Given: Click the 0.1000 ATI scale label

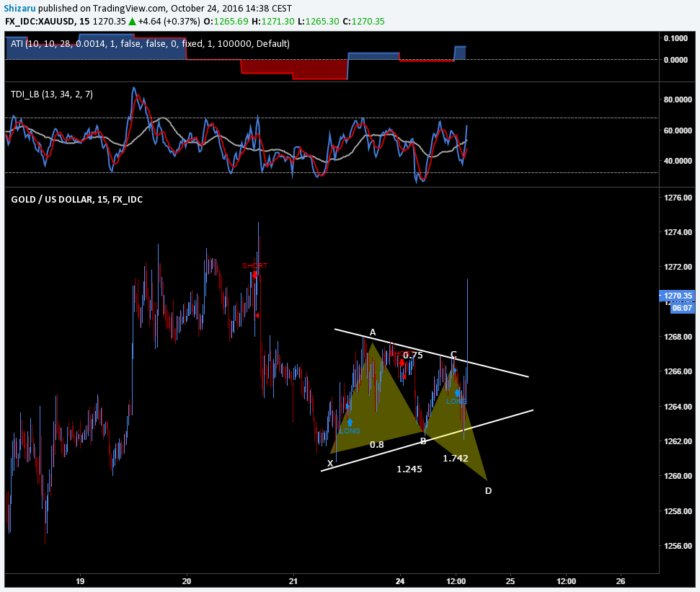Looking at the screenshot, I should pos(675,38).
